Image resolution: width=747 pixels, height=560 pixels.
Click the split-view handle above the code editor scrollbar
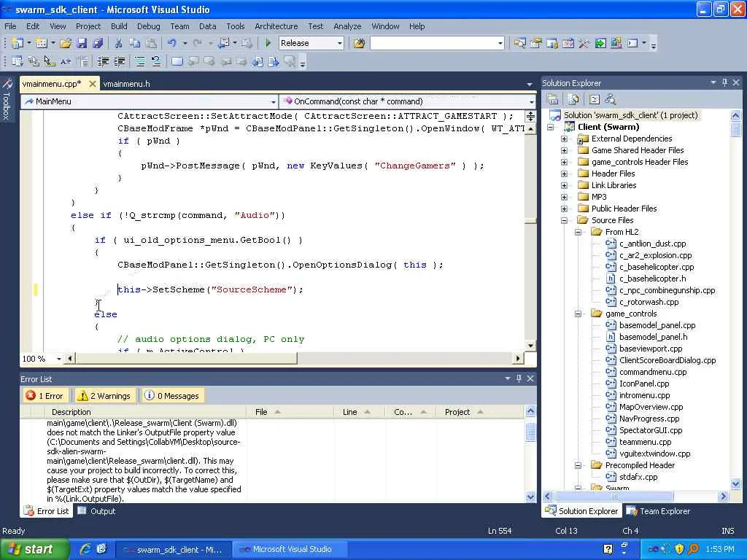click(530, 116)
